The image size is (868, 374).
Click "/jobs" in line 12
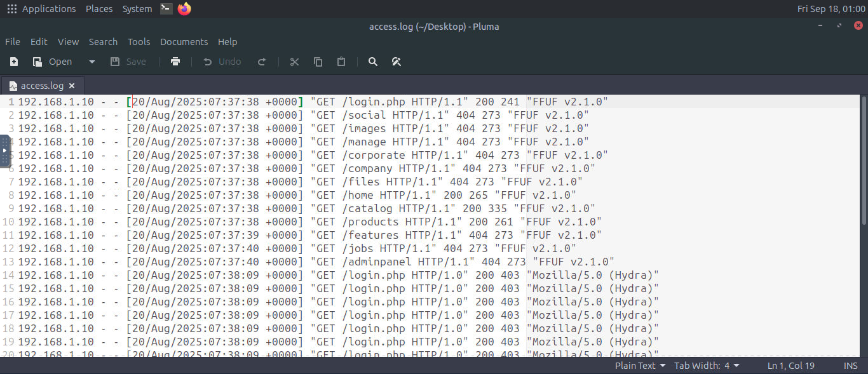click(358, 248)
